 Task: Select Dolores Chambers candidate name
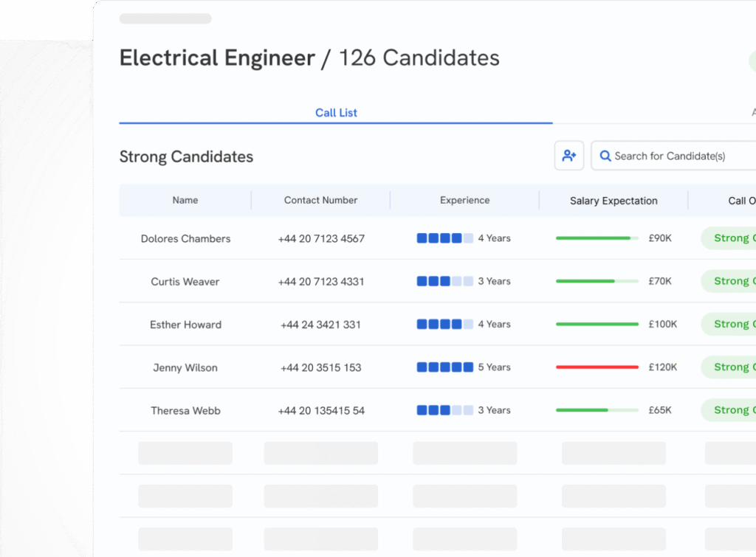click(x=185, y=238)
